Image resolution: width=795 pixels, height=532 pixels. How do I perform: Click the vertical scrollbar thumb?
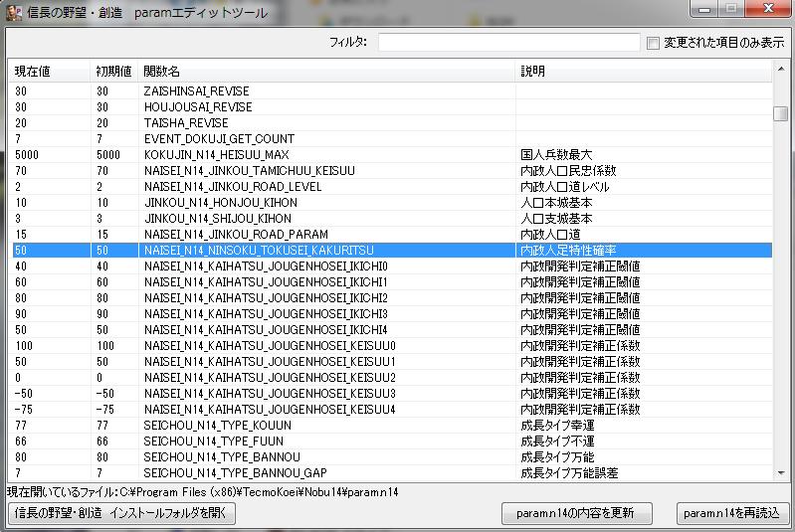781,113
